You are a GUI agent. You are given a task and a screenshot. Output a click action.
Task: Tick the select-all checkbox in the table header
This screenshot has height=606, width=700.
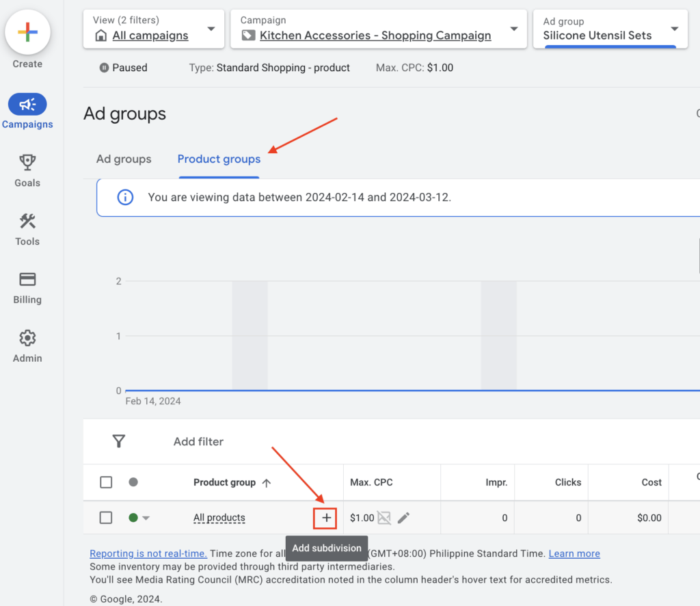tap(106, 482)
